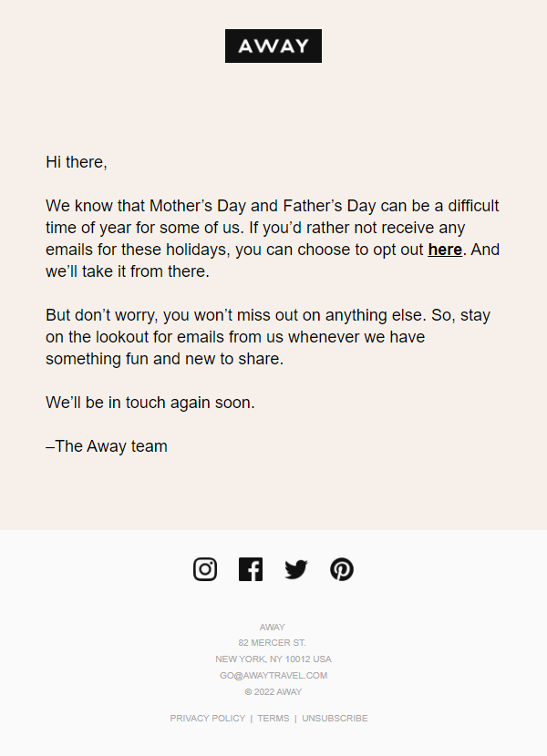Click the bold 'here' opt-out link

[445, 250]
